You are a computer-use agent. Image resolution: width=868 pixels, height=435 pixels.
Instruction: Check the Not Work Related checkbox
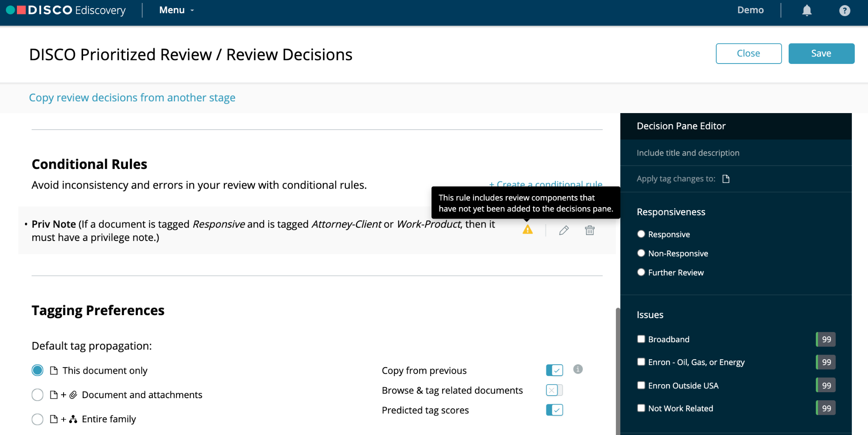[641, 408]
